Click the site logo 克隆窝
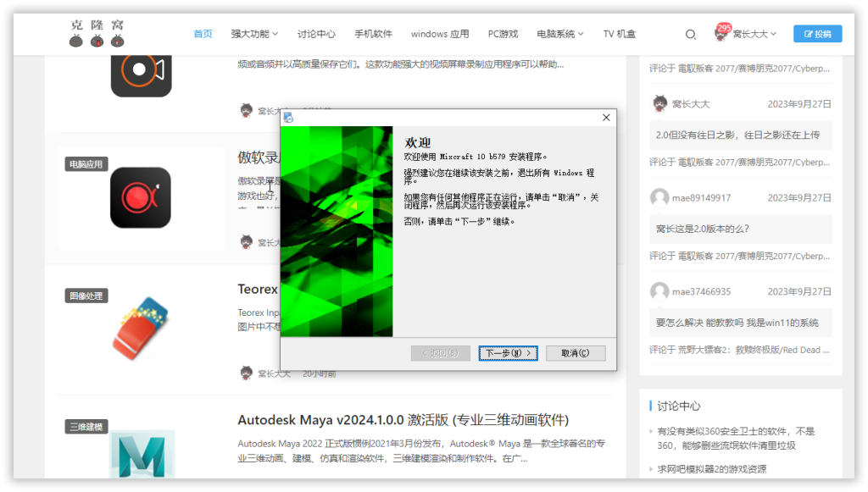The image size is (868, 492). click(x=97, y=33)
